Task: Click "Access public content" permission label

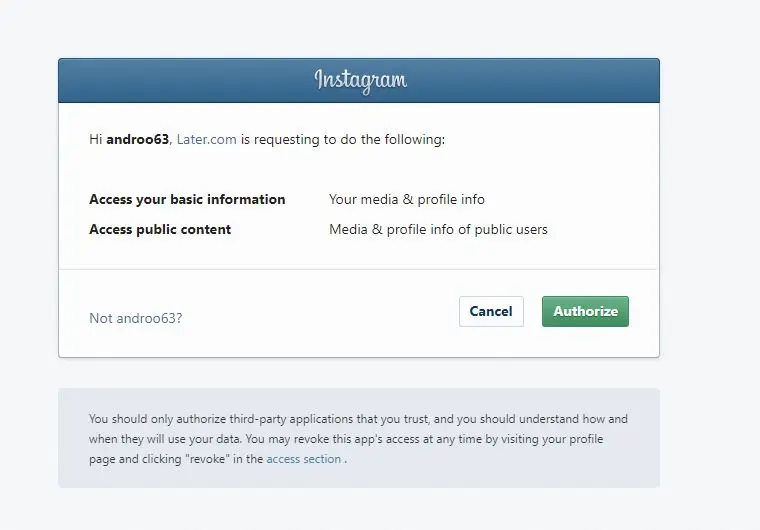Action: pos(160,229)
